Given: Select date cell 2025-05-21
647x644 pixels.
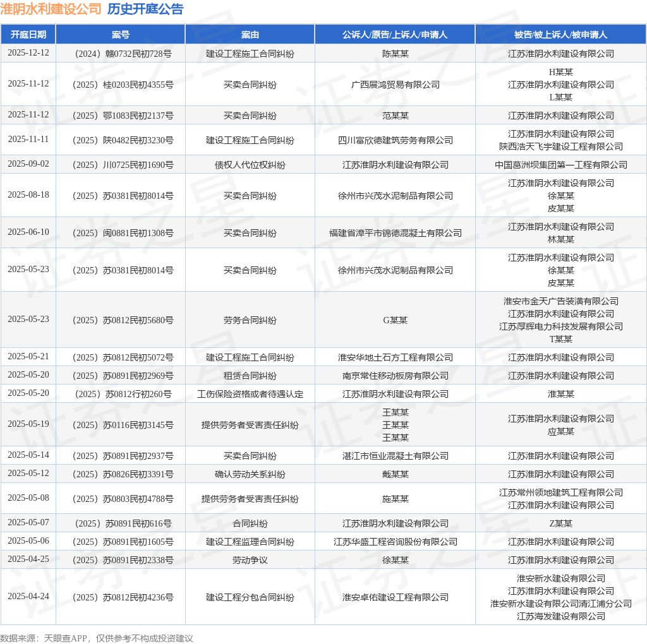Looking at the screenshot, I should click(28, 357).
